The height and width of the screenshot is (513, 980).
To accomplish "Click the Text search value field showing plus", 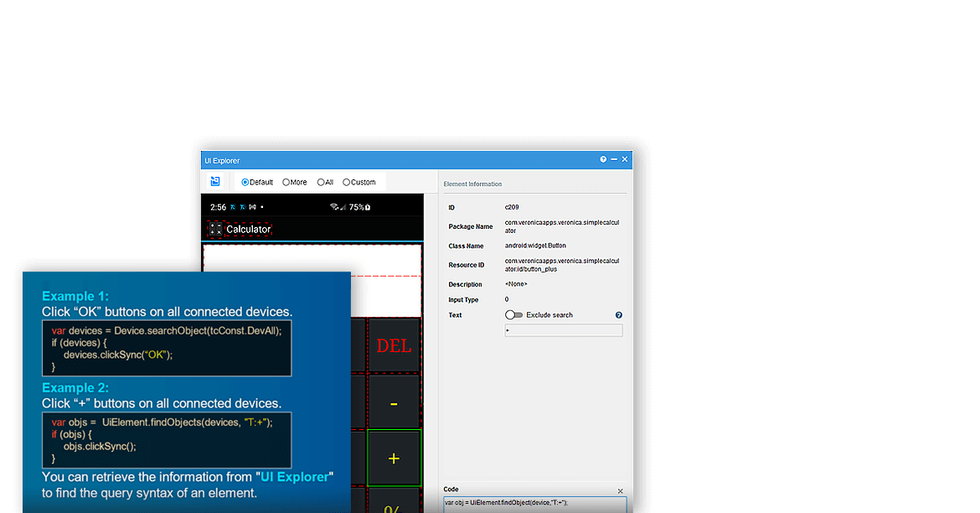I will coord(564,330).
